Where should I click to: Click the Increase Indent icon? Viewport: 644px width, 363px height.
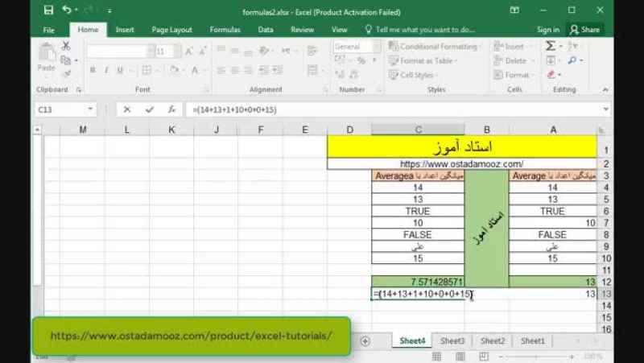tap(277, 70)
